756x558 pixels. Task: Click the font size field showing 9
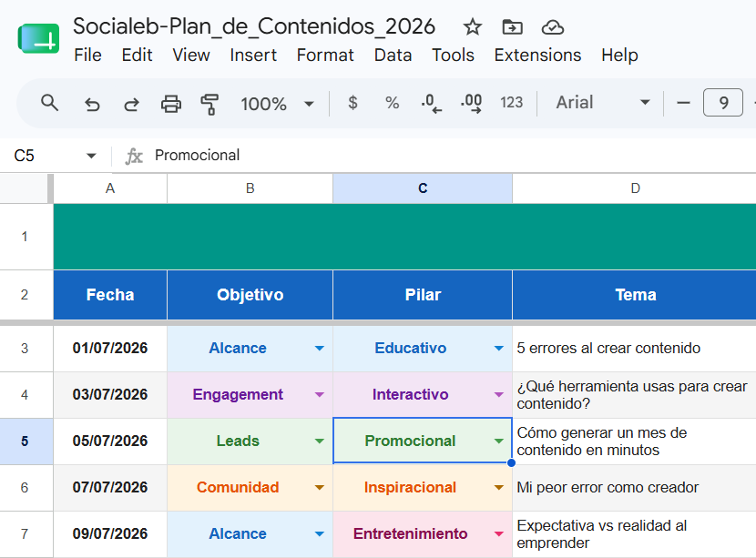[x=722, y=103]
